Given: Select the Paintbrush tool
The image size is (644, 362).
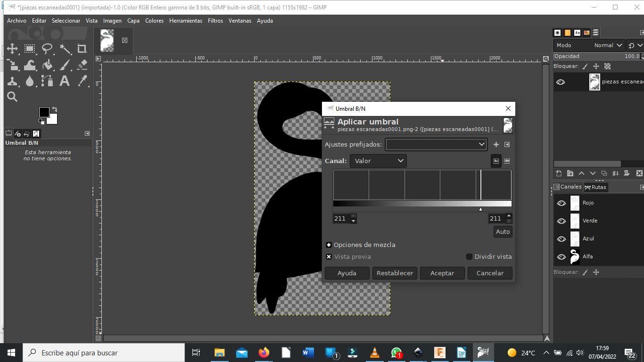Looking at the screenshot, I should 65,65.
